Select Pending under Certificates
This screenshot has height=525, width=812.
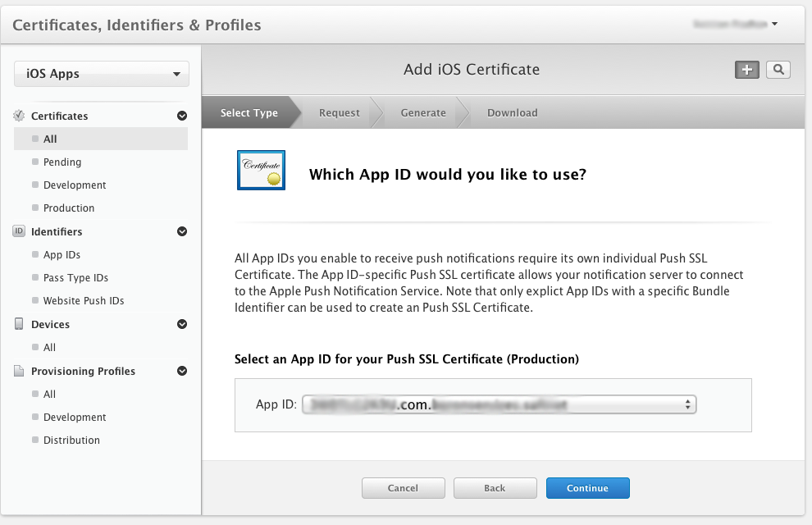click(x=62, y=162)
